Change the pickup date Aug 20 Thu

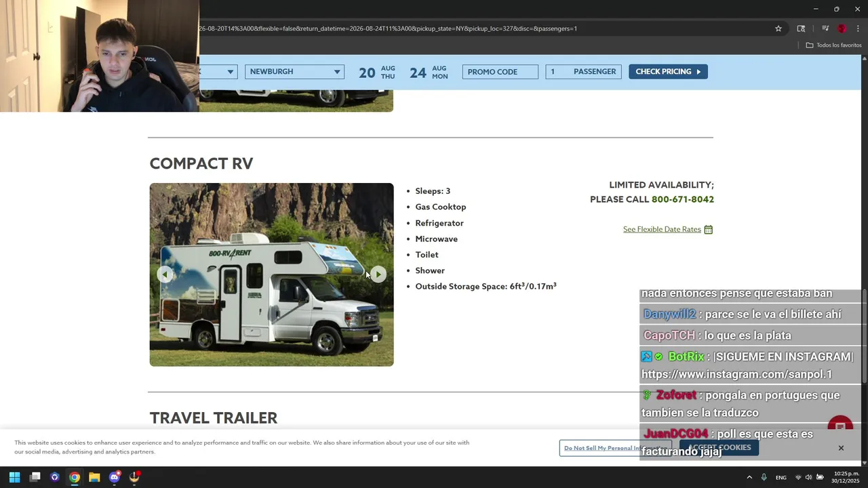[377, 72]
